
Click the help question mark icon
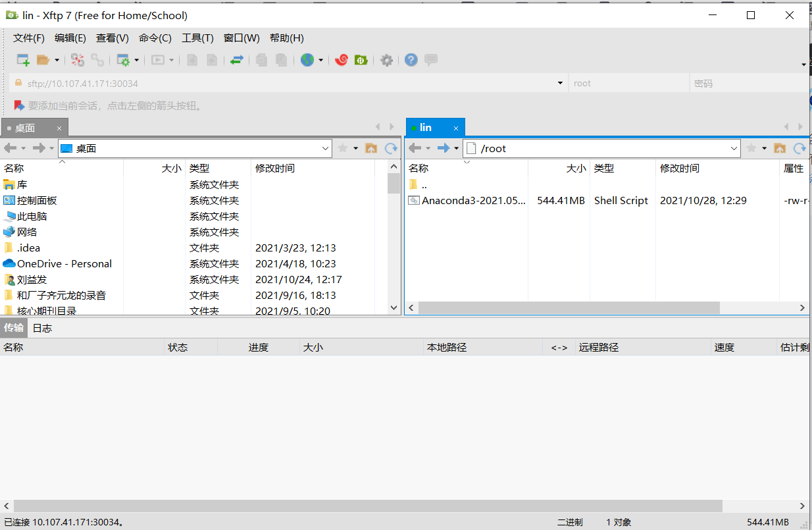click(411, 59)
